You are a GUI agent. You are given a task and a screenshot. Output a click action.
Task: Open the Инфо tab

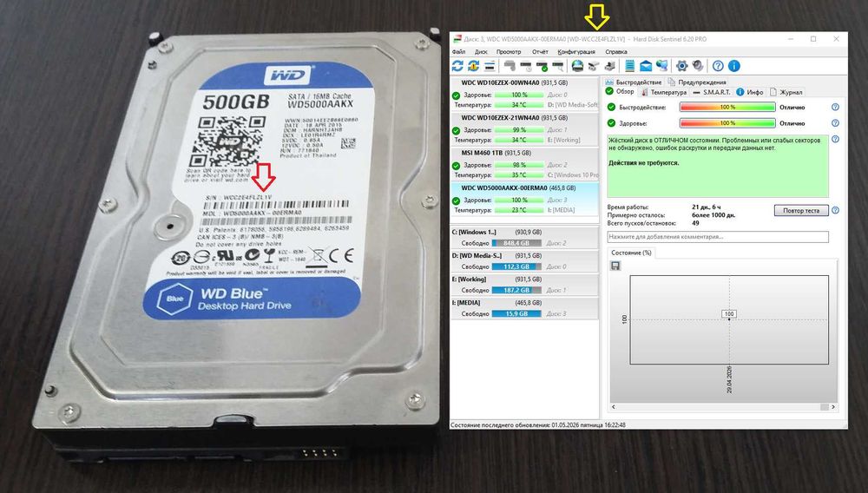[750, 92]
